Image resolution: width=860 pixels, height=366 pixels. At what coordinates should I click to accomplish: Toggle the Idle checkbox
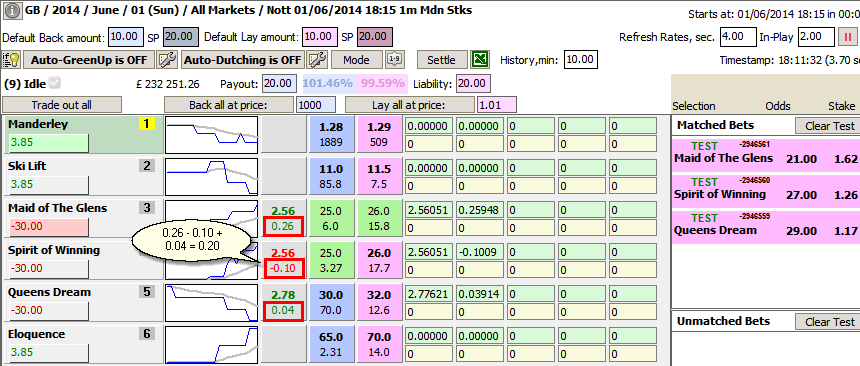click(x=54, y=84)
